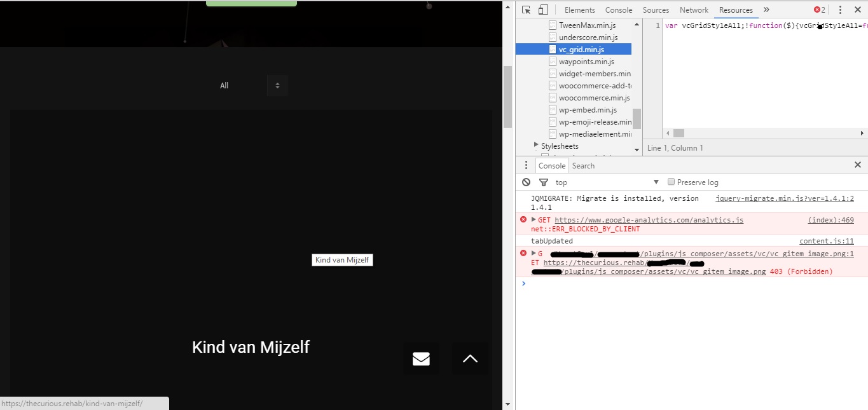The height and width of the screenshot is (410, 868).
Task: Close the console drawer
Action: [858, 165]
